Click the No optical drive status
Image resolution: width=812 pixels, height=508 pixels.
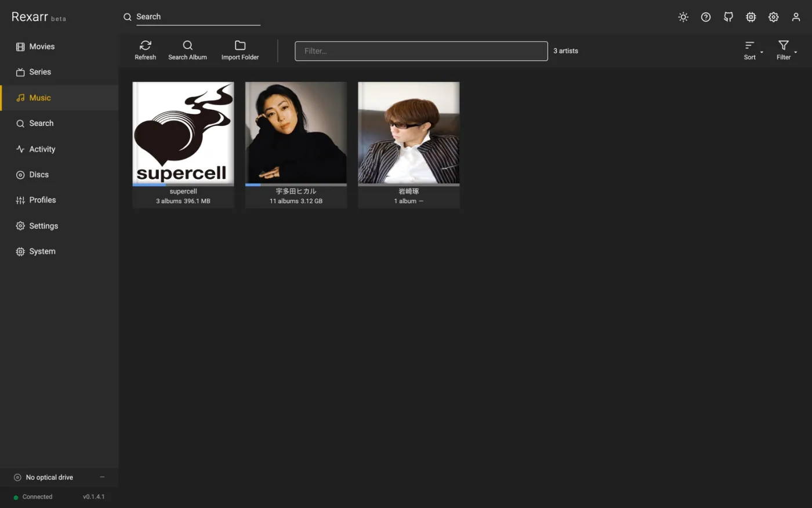click(x=49, y=477)
